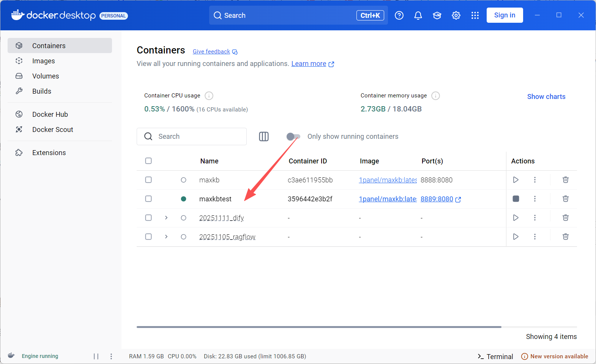Image resolution: width=596 pixels, height=364 pixels.
Task: Start the maxkb container
Action: (x=516, y=180)
